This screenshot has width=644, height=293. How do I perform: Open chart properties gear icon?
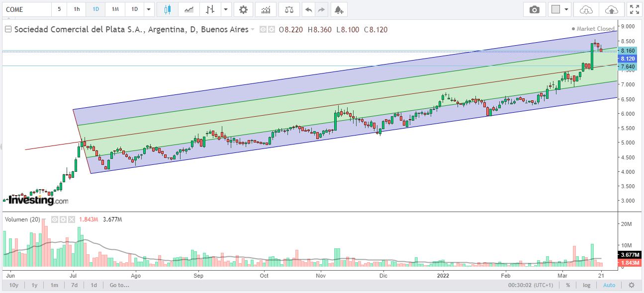tap(243, 9)
